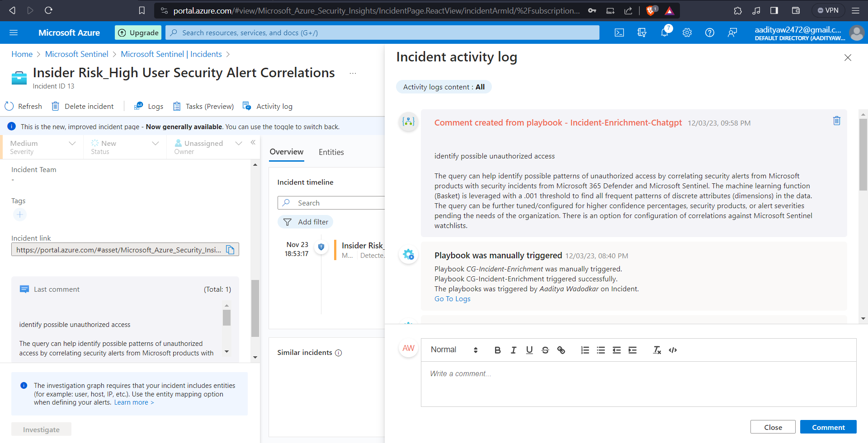Add a new tag with the plus icon
Viewport: 868px width, 443px height.
point(20,215)
